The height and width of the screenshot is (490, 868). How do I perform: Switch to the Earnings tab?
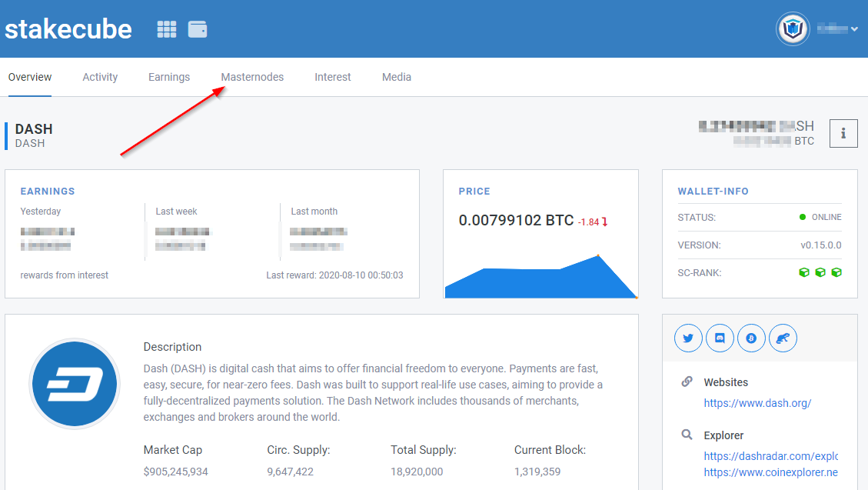tap(169, 77)
